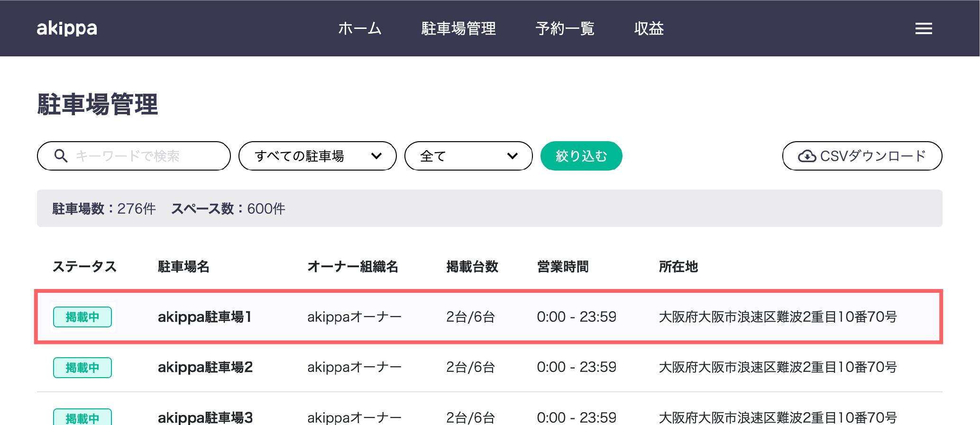Click the cloud download icon

pyautogui.click(x=807, y=156)
